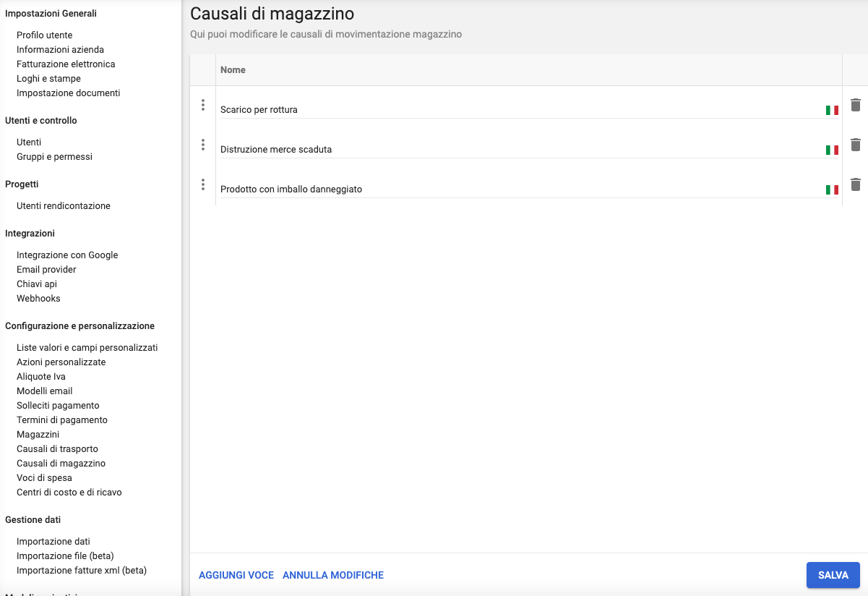This screenshot has width=868, height=596.
Task: Delete the 'Distruzione merce scaduta' entry
Action: pyautogui.click(x=856, y=145)
